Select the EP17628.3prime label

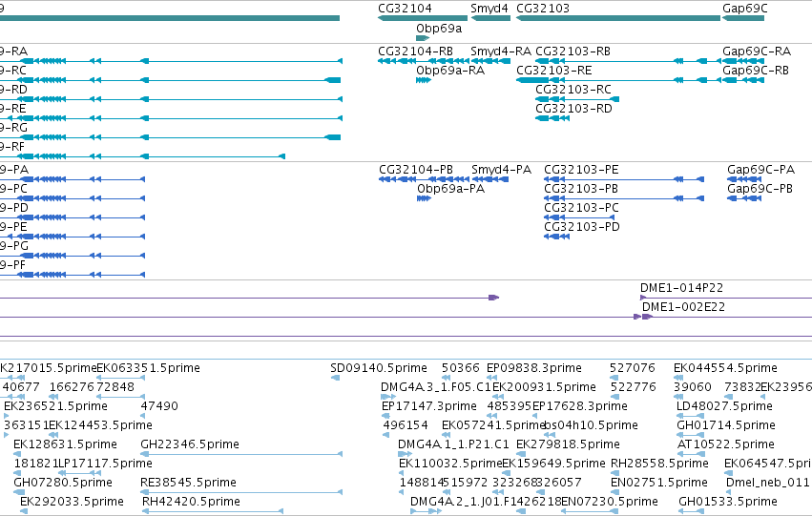(x=579, y=406)
